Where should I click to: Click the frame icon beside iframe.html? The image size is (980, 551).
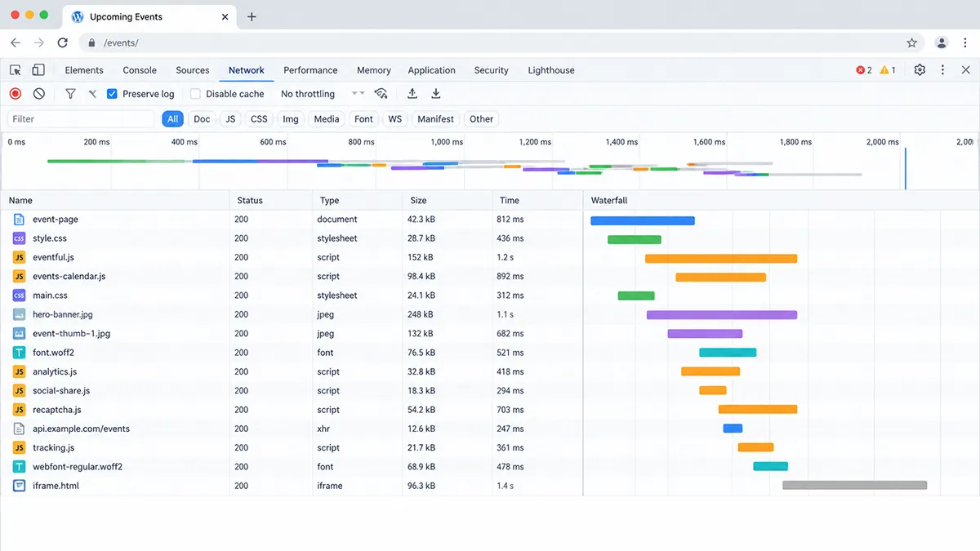click(19, 486)
